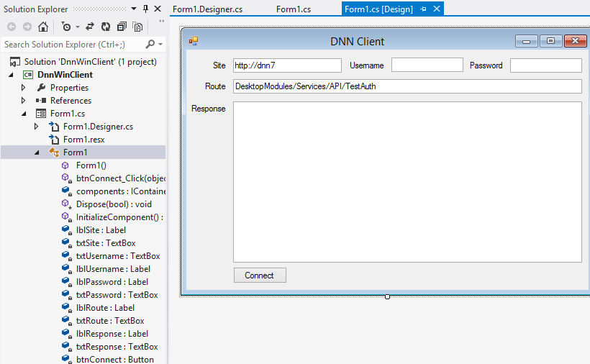
Task: Close the Form1.cs [Design] tab
Action: (437, 9)
